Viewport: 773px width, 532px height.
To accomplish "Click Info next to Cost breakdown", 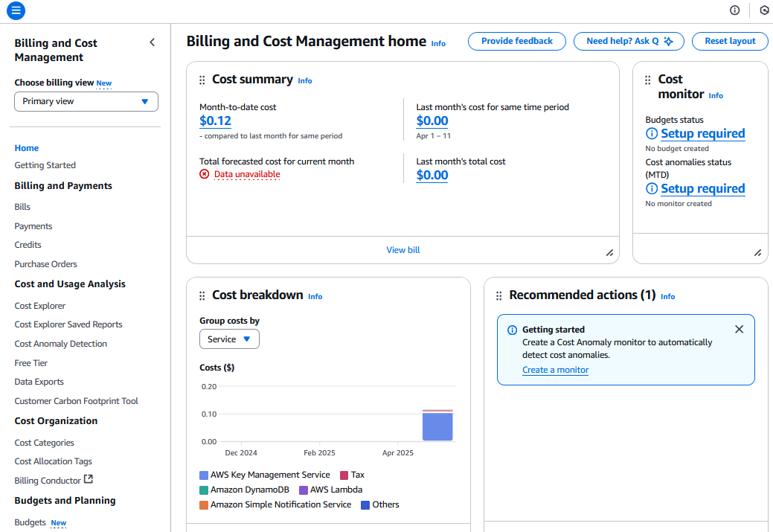I will pos(315,296).
